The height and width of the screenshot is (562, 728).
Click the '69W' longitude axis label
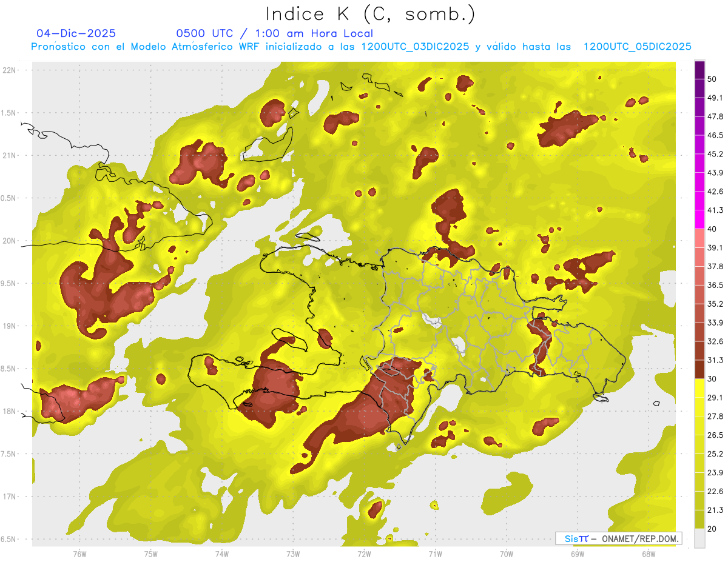(578, 554)
